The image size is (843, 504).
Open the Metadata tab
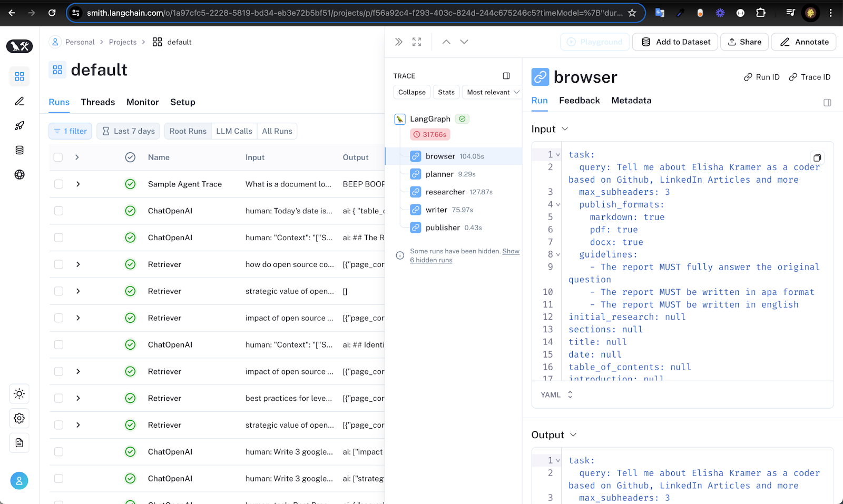(x=631, y=101)
